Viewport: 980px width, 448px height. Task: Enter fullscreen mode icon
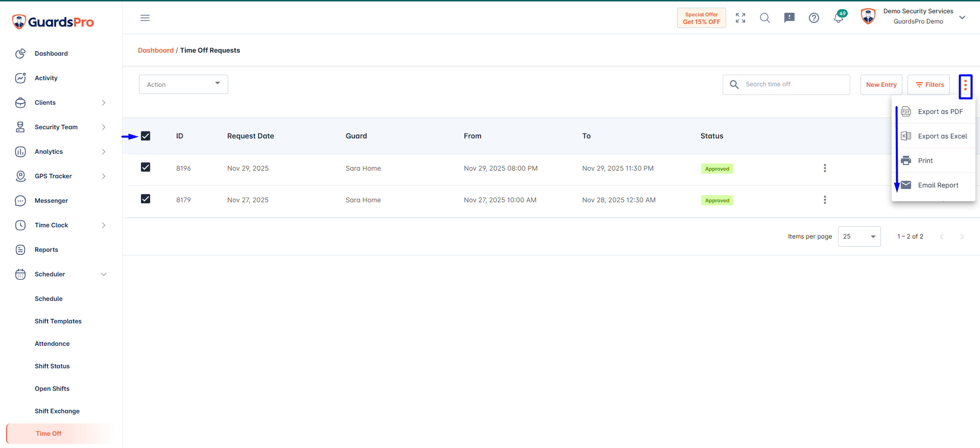coord(740,18)
